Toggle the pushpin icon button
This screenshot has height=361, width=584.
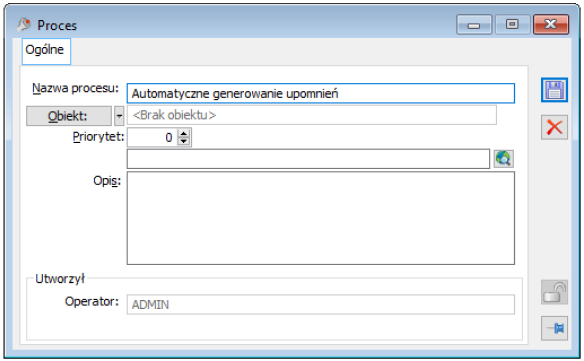tap(554, 328)
